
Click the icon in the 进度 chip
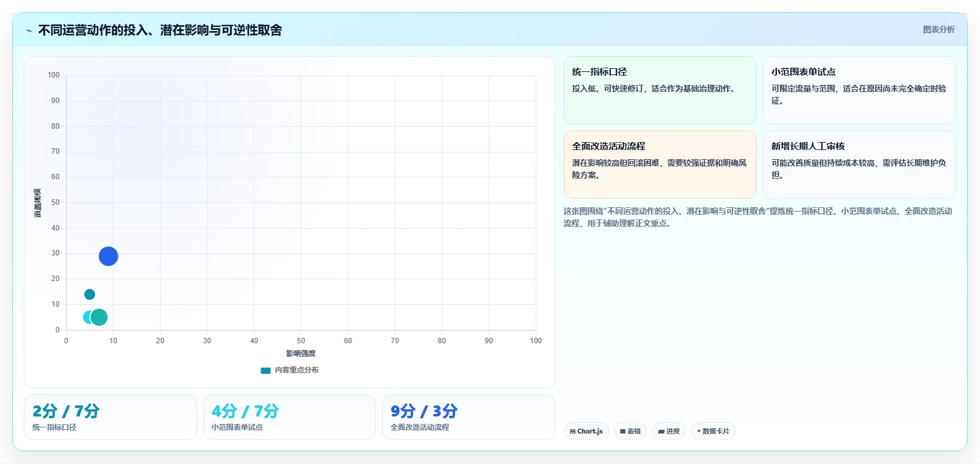(661, 432)
